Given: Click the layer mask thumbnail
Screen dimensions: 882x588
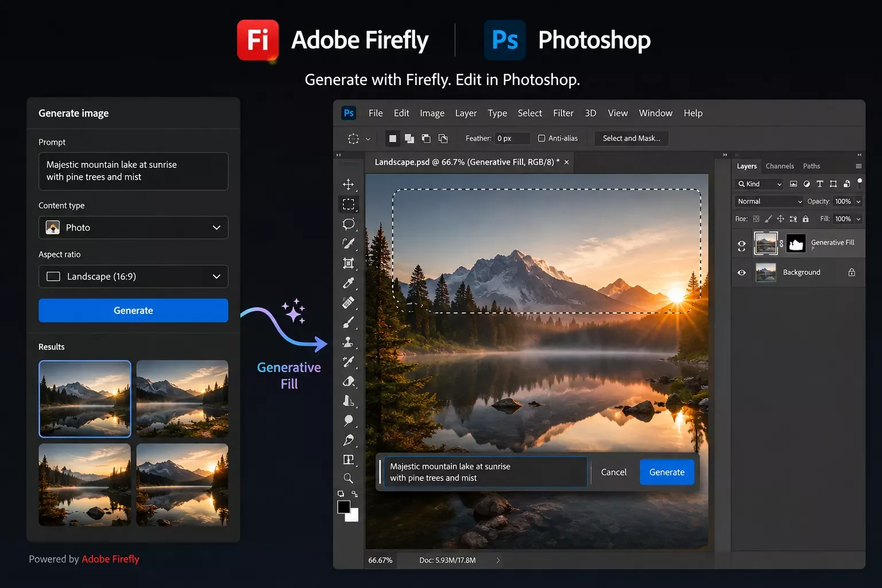Looking at the screenshot, I should coord(796,243).
